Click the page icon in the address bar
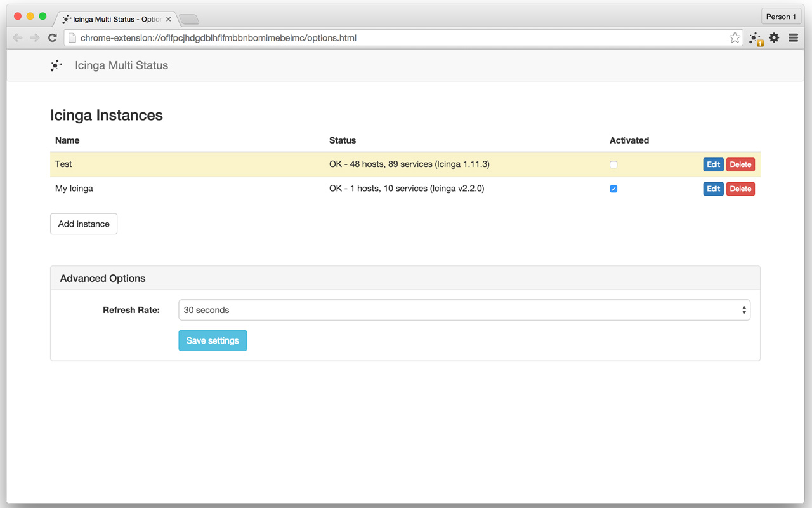The height and width of the screenshot is (508, 812). [x=72, y=37]
